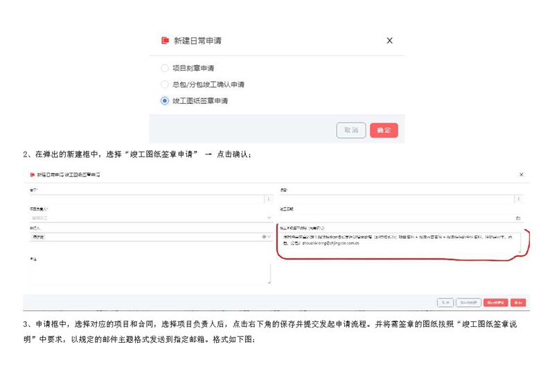Screen dimensions: 554x392
Task: Expand the applicant dropdown arrow
Action: pyautogui.click(x=269, y=236)
